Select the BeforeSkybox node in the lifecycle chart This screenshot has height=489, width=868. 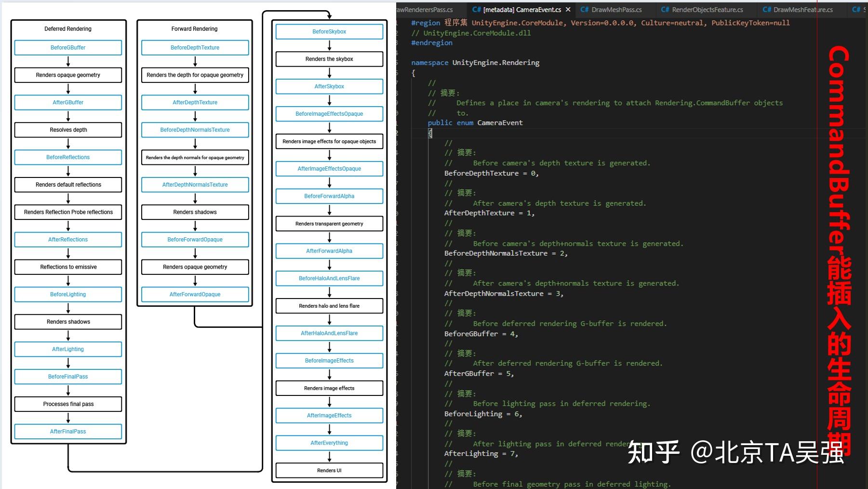[x=329, y=31]
